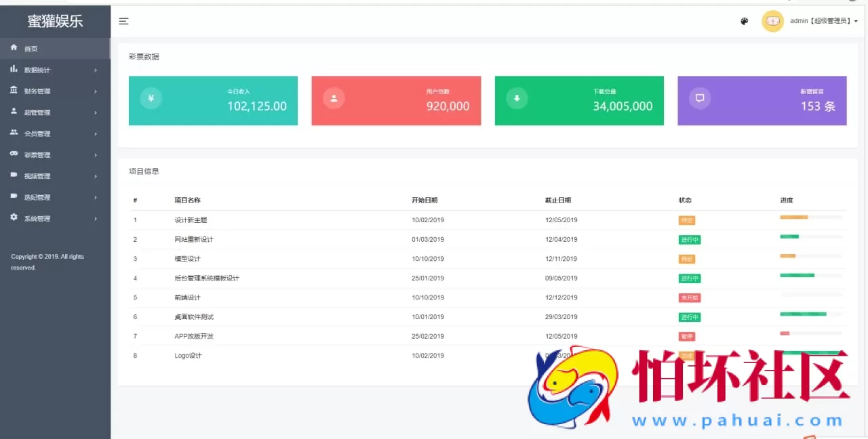This screenshot has height=439, width=868.
Task: Click the bar chart icon for 数据统计
Action: 14,69
